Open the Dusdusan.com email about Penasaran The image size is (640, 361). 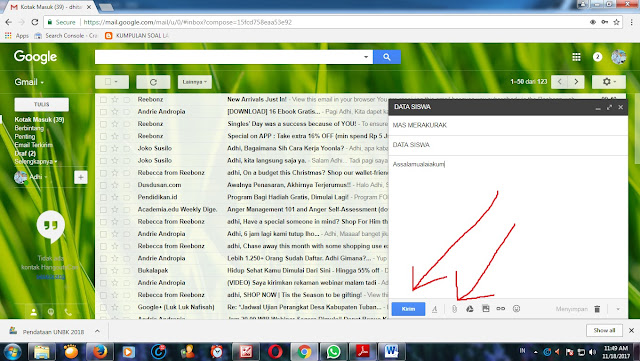pyautogui.click(x=242, y=185)
